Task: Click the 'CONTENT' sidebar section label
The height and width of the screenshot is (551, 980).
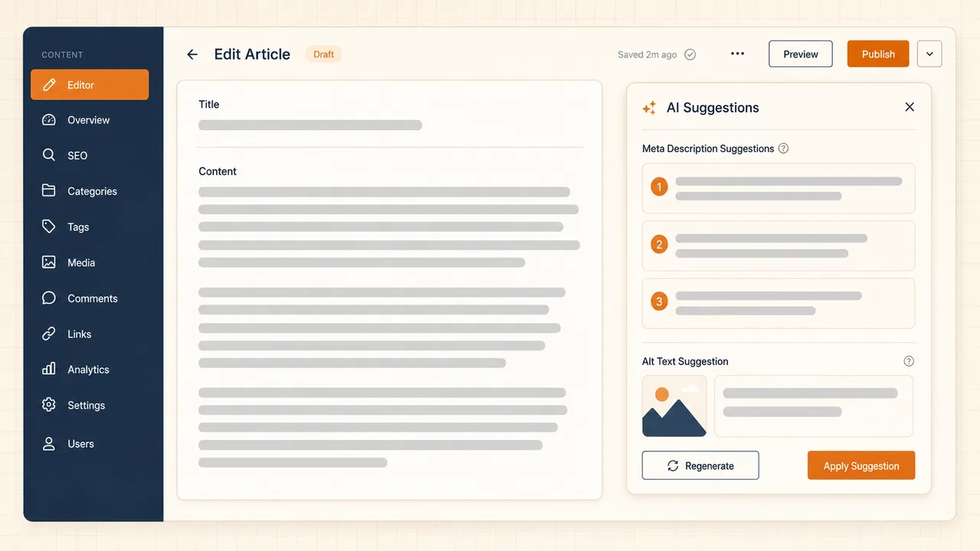Action: click(x=62, y=55)
